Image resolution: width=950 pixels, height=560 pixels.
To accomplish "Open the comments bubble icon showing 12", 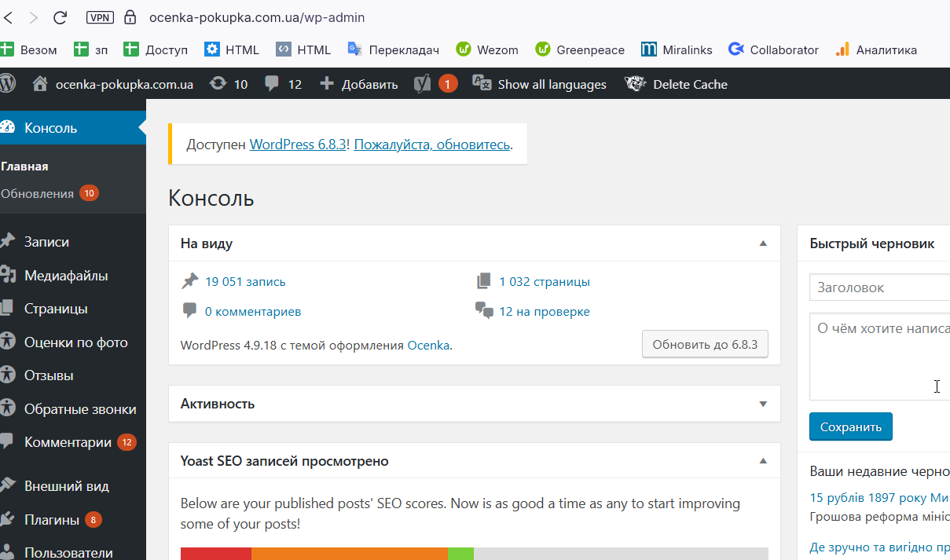I will click(272, 84).
